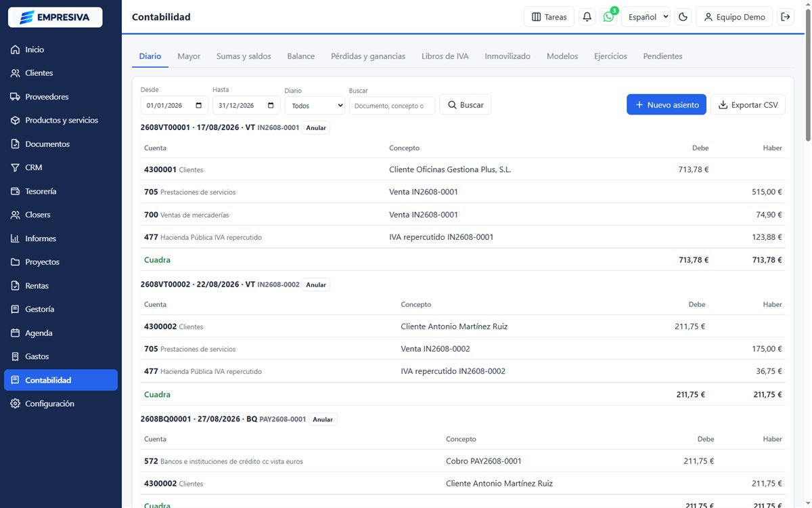Image resolution: width=812 pixels, height=508 pixels.
Task: Click Exportar CSV button
Action: tap(748, 105)
